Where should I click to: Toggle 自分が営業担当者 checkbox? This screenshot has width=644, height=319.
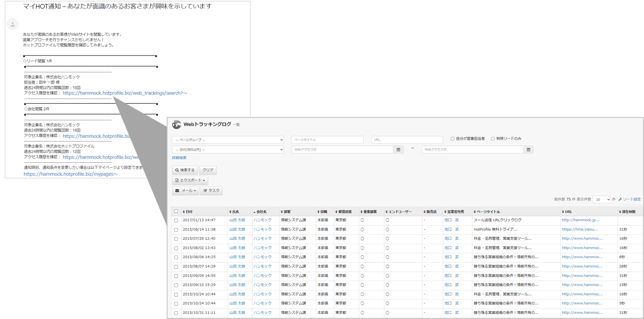(452, 138)
